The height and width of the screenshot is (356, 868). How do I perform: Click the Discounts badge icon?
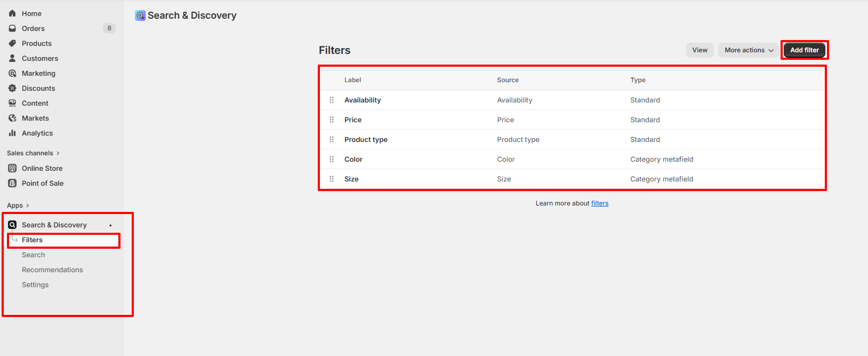(x=12, y=88)
